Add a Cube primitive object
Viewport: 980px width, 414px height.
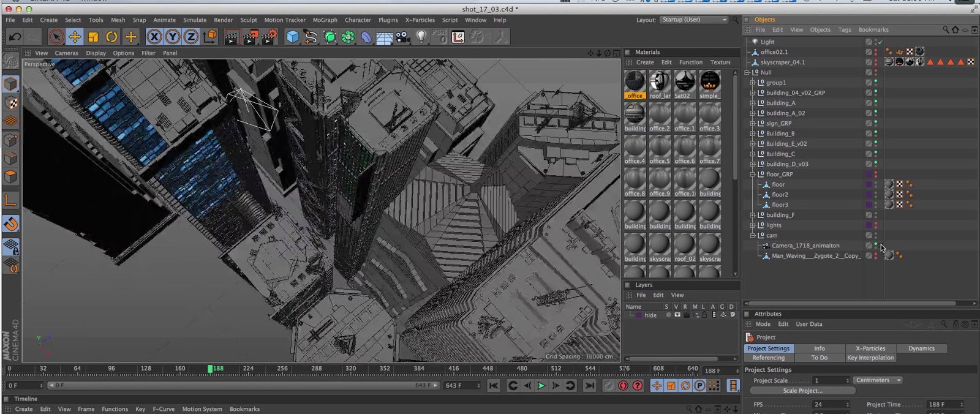[x=293, y=37]
